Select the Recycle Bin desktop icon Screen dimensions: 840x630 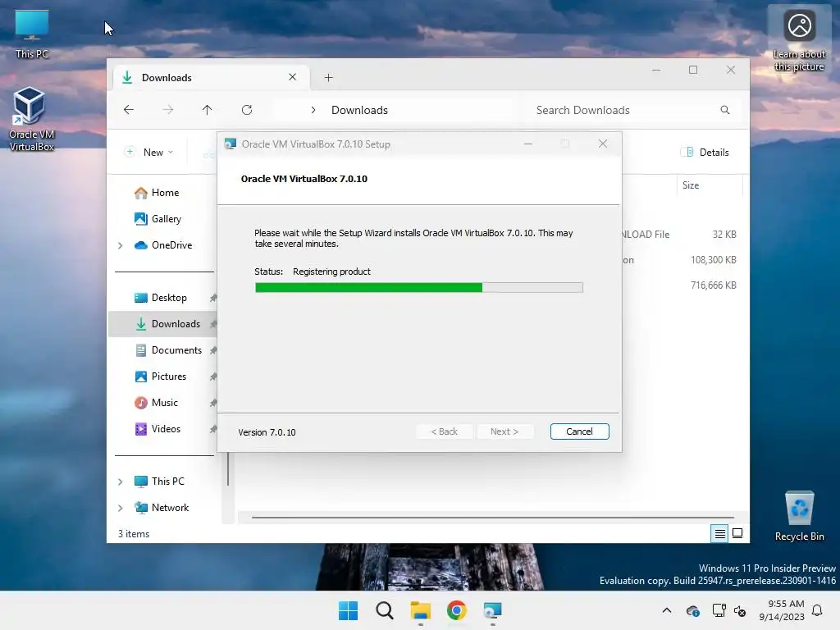pos(799,517)
